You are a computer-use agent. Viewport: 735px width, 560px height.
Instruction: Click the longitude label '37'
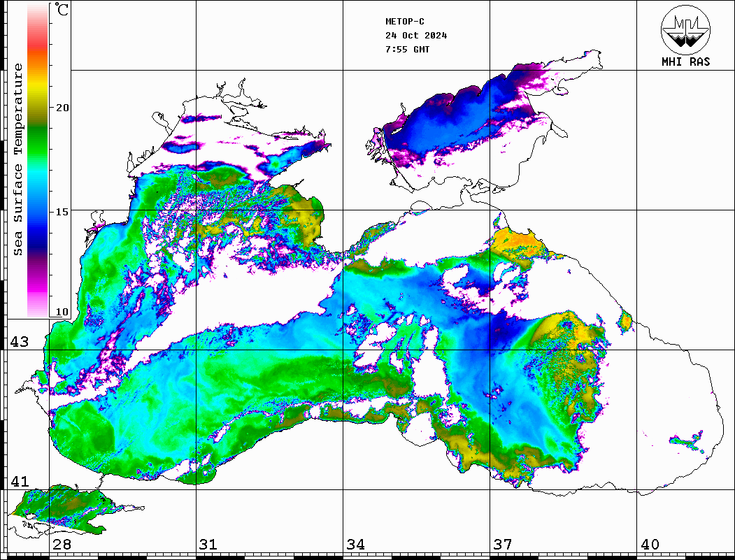tap(503, 545)
